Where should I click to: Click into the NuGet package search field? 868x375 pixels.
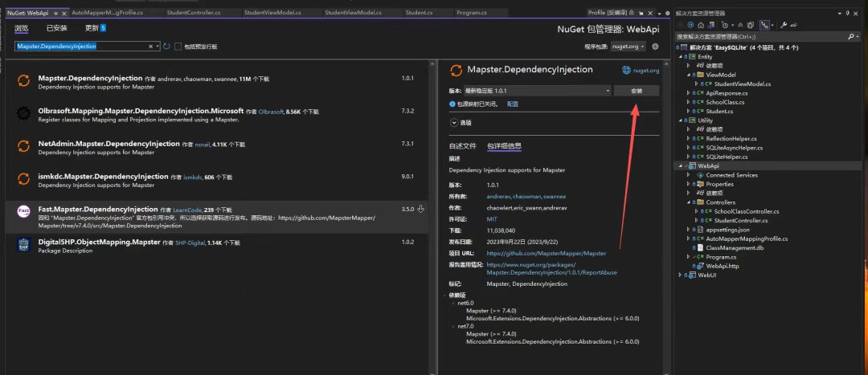click(80, 47)
